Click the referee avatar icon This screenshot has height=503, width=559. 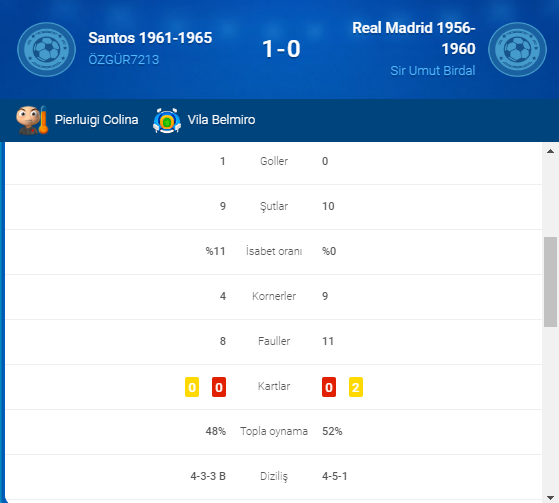pos(31,120)
